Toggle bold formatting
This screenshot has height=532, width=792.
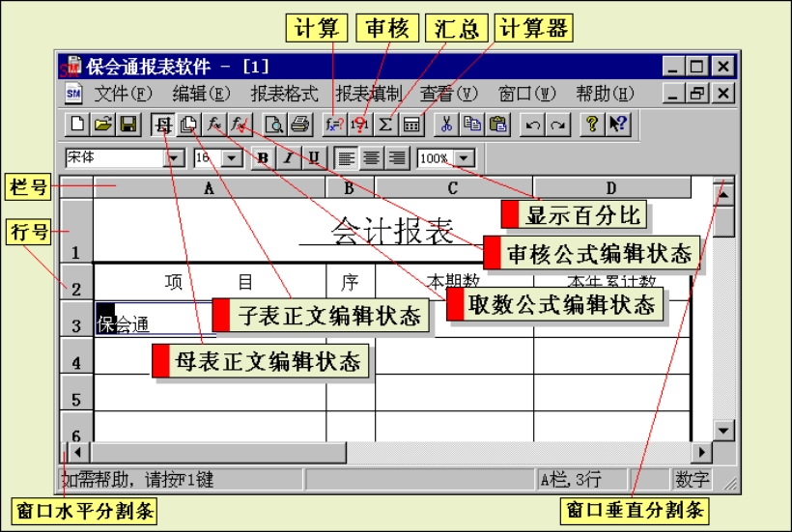pyautogui.click(x=263, y=158)
